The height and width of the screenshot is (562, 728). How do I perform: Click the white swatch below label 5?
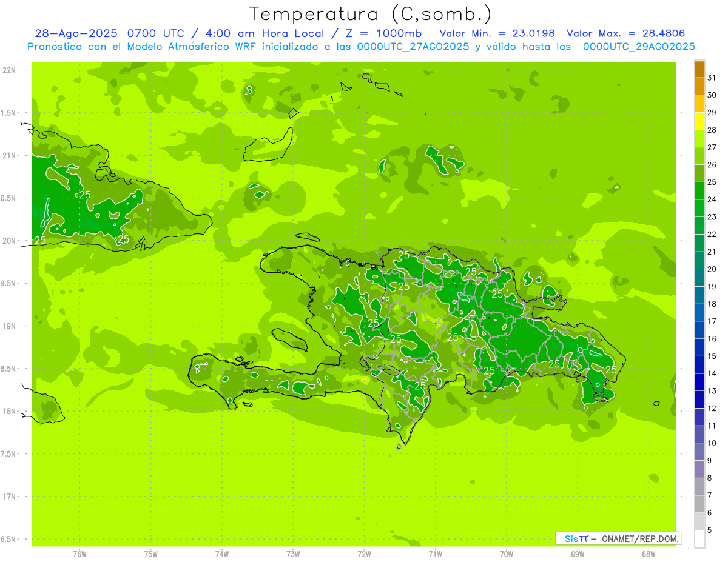click(699, 539)
